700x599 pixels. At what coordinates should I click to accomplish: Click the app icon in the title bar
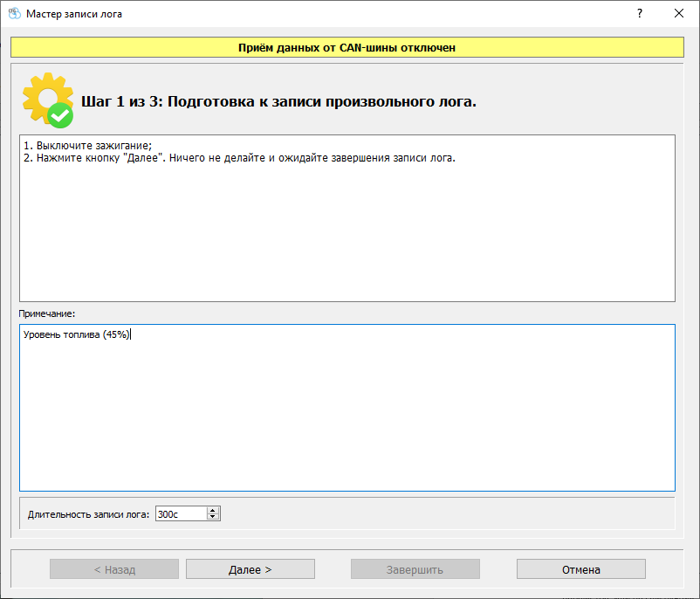click(x=14, y=14)
